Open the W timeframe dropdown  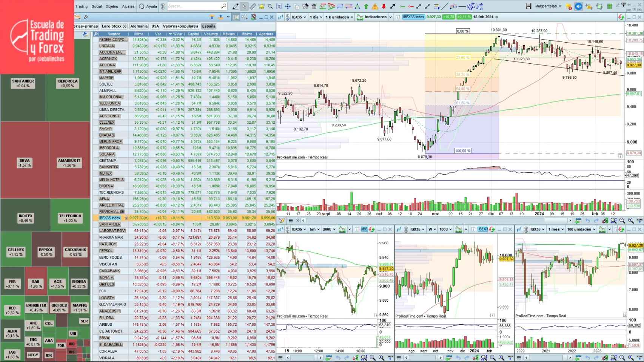[432, 229]
